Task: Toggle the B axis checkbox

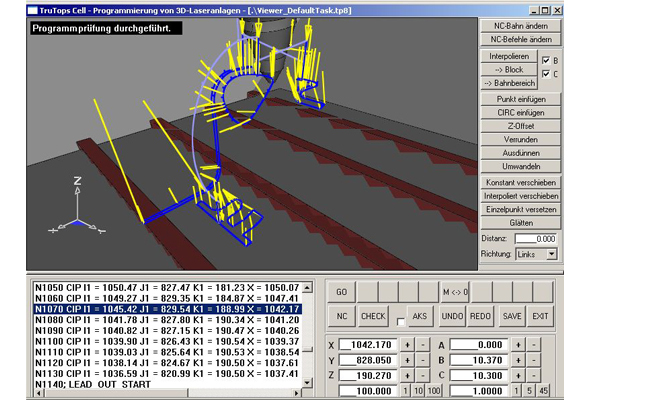Action: 545,60
